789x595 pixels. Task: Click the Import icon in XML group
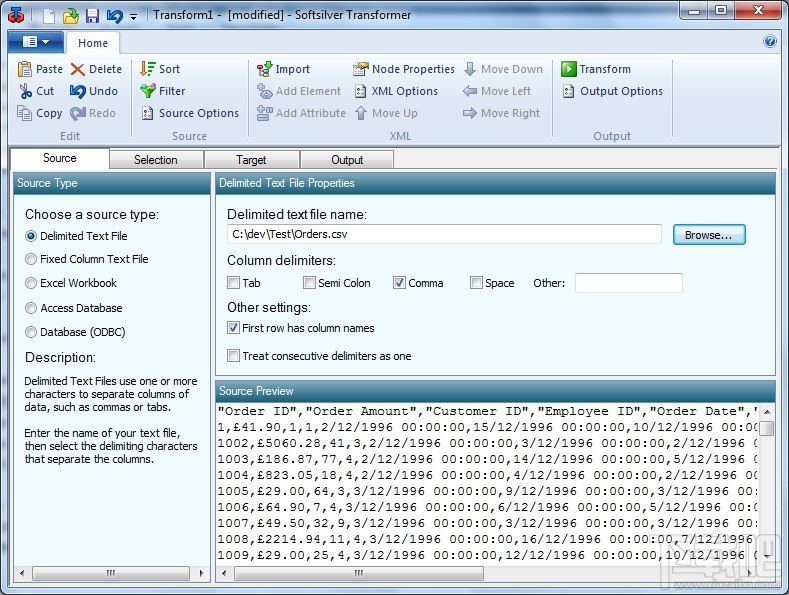[x=265, y=69]
